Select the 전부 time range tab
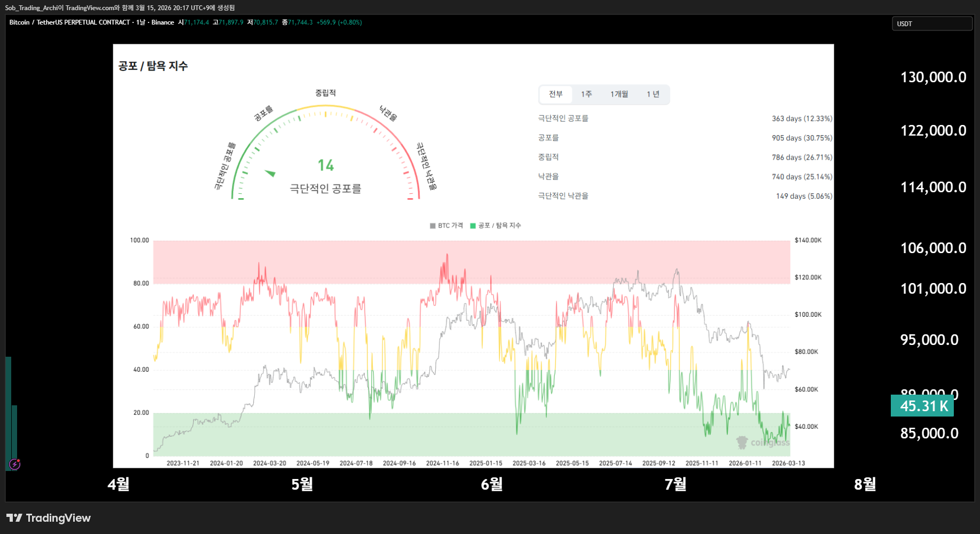The height and width of the screenshot is (534, 980). 556,95
